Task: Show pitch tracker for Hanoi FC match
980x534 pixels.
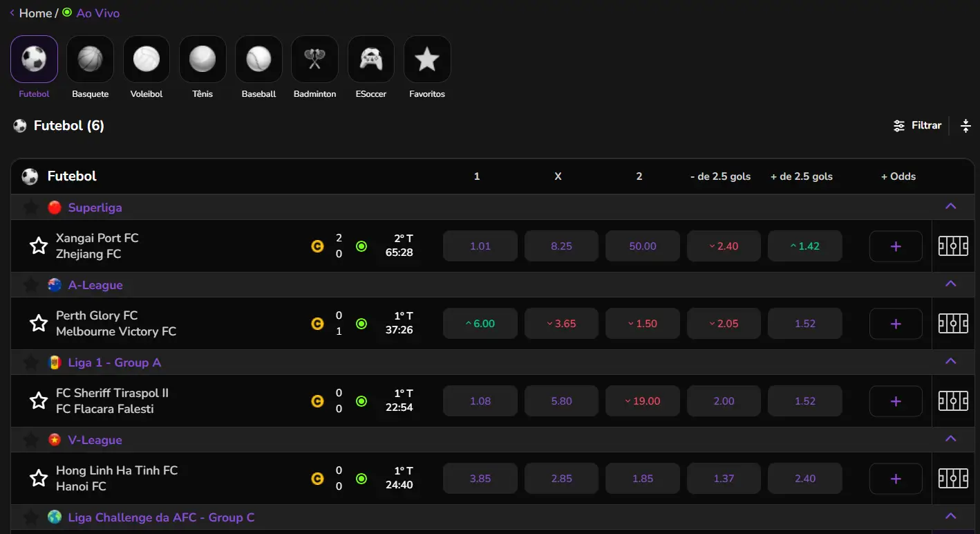Action: click(x=953, y=479)
